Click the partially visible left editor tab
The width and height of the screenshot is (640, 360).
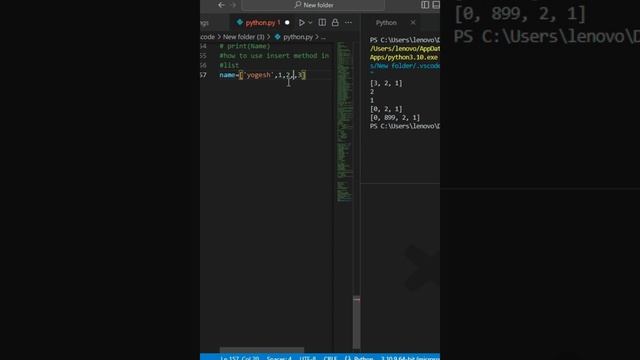205,22
